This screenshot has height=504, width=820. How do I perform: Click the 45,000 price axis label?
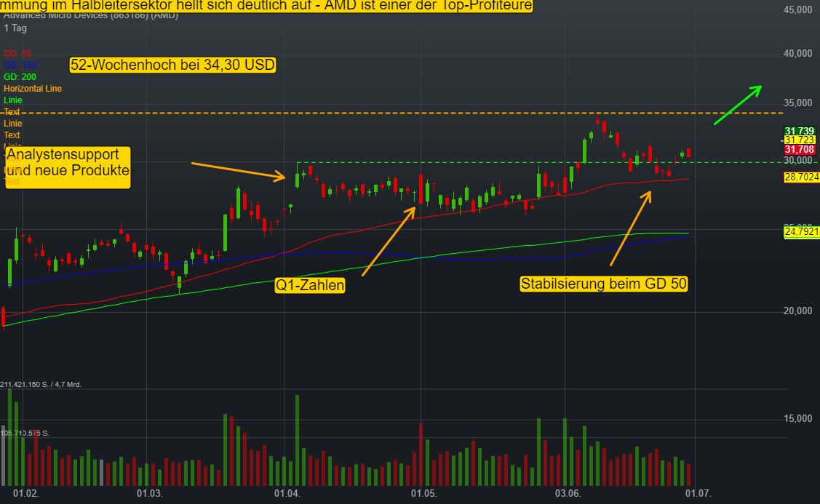click(798, 10)
